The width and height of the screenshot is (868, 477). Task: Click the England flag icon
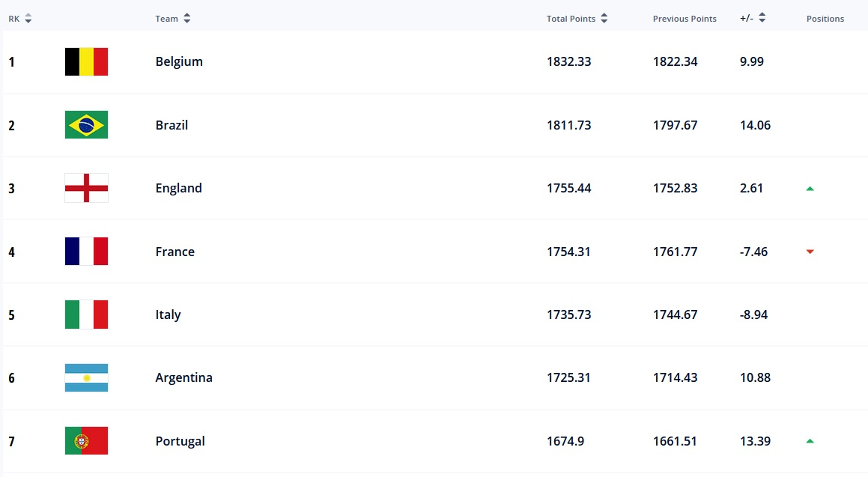point(86,188)
